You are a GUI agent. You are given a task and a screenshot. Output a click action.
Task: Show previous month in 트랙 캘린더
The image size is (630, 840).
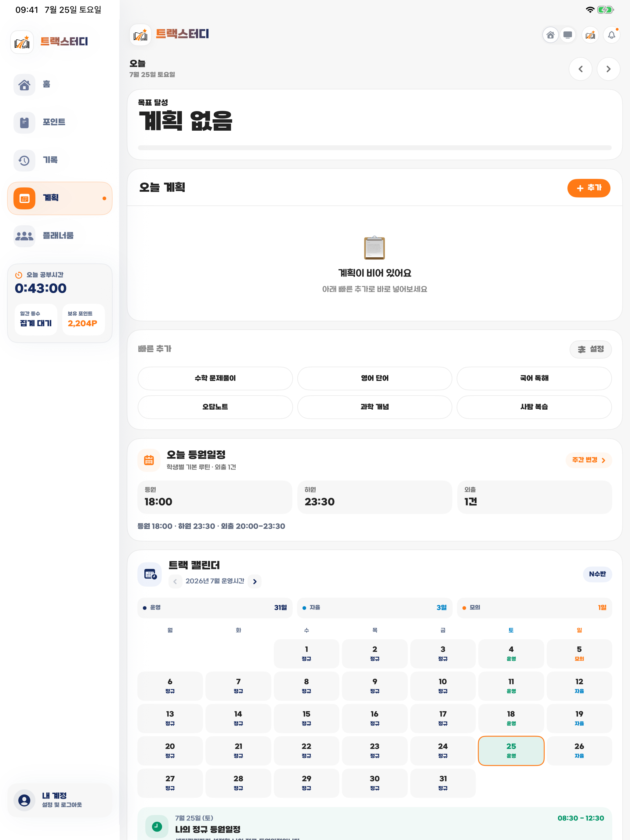[x=175, y=581]
